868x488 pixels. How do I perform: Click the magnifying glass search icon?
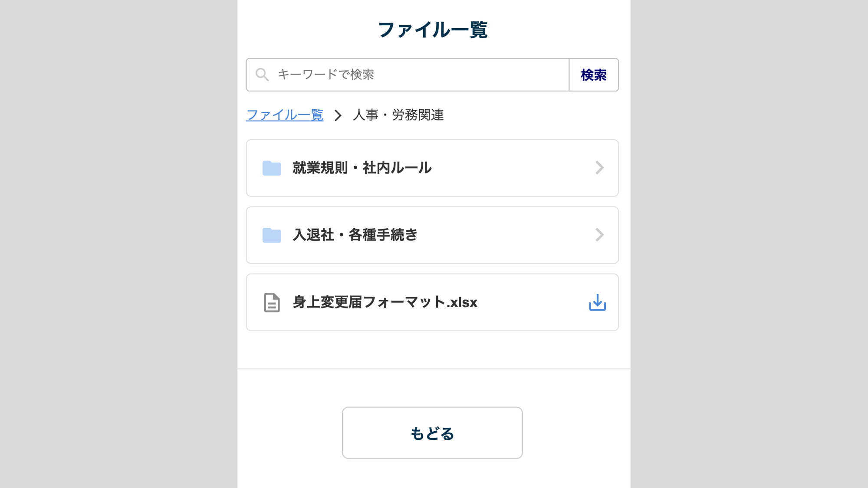point(262,75)
